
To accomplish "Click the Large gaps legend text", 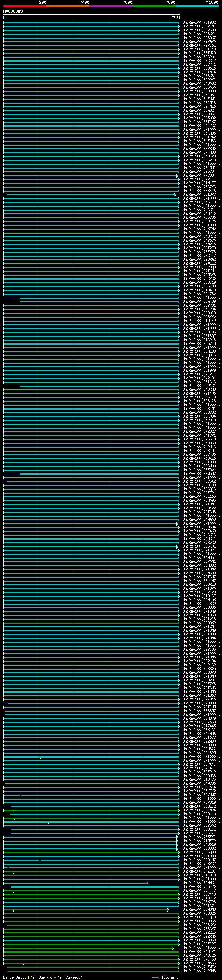I will 43,977.
